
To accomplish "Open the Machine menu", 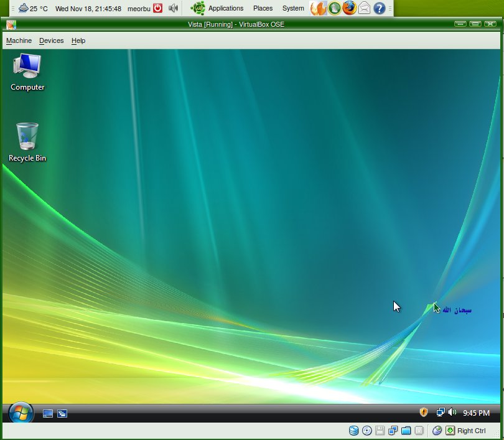I will click(19, 40).
